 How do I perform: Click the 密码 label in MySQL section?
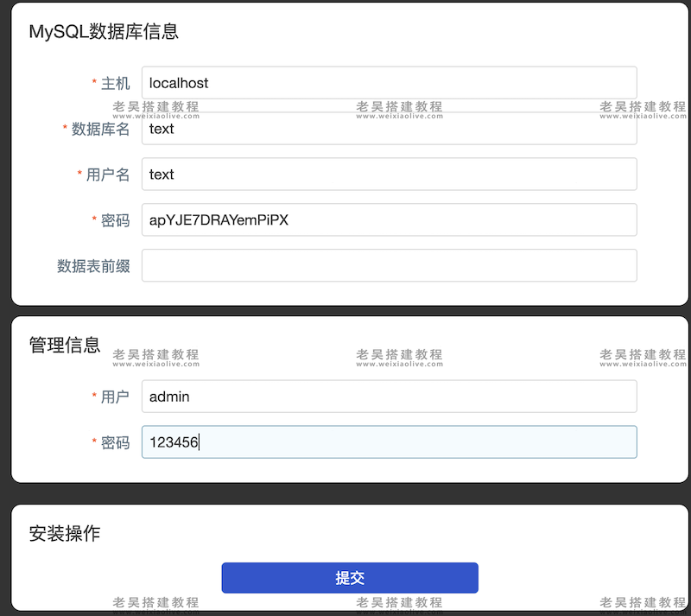pos(116,219)
